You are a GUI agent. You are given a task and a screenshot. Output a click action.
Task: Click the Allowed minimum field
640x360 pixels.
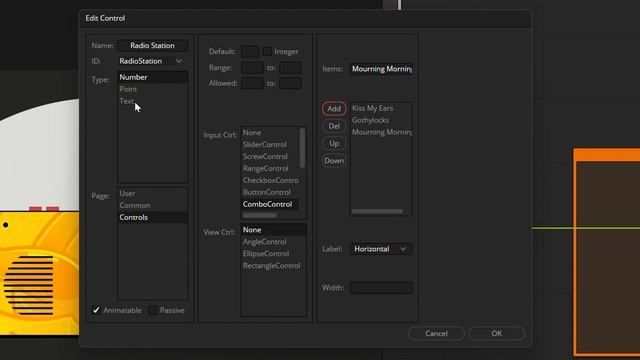(x=252, y=83)
